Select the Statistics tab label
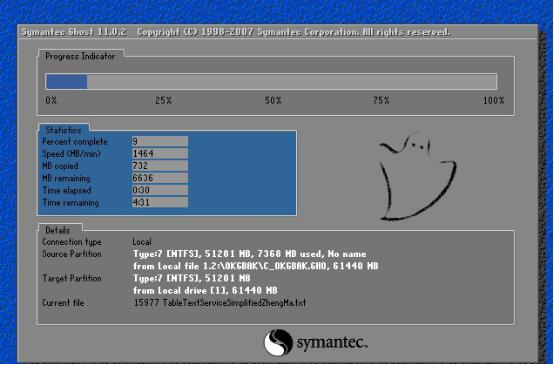This screenshot has height=378, width=554. [64, 130]
